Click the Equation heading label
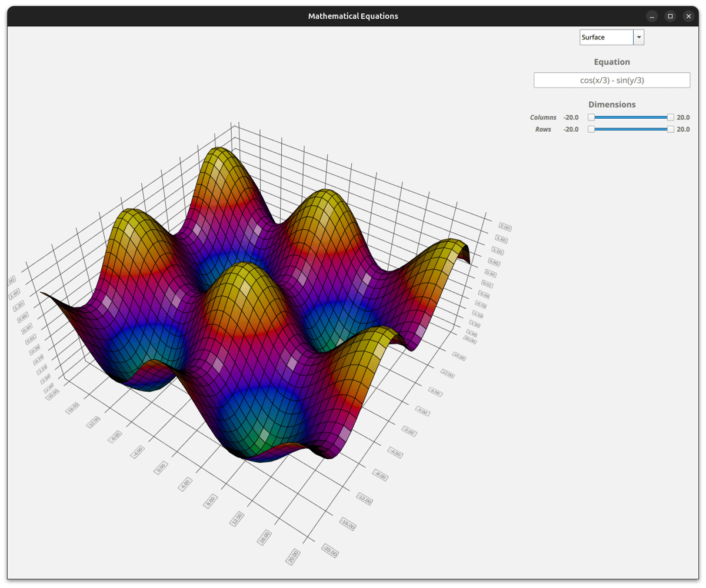Image resolution: width=706 pixels, height=588 pixels. (612, 62)
